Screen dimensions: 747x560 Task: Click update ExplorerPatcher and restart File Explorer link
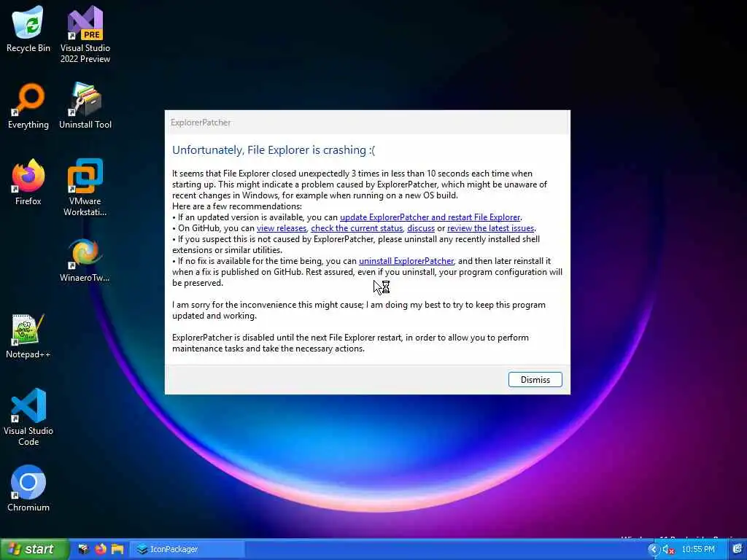coord(430,217)
